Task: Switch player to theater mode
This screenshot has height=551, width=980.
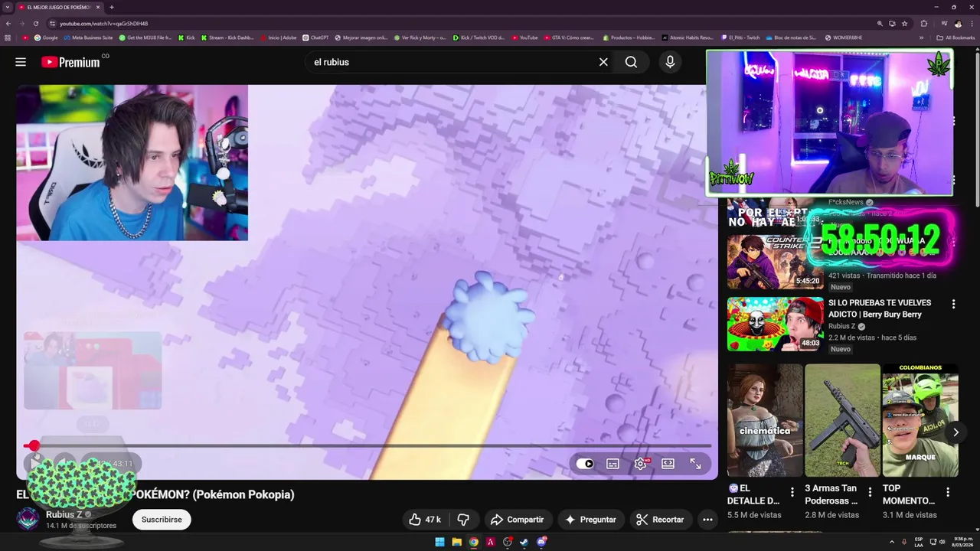Action: (x=668, y=464)
